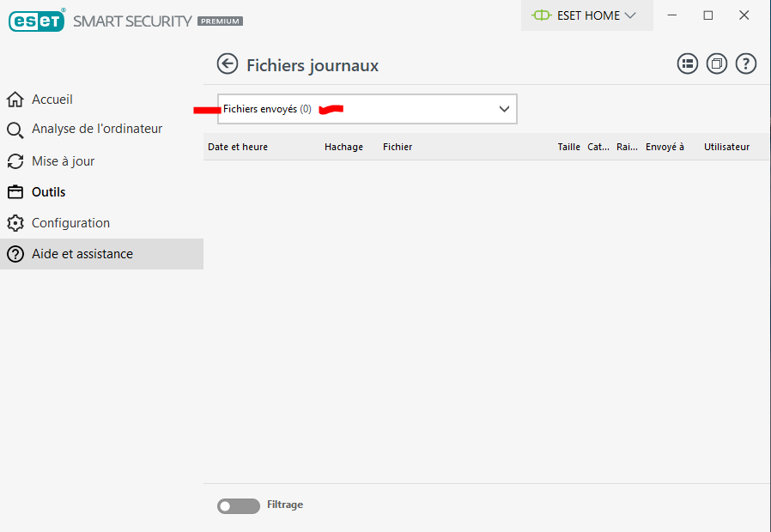Sort by Taille column header
Viewport: 771px width, 532px height.
pos(568,147)
